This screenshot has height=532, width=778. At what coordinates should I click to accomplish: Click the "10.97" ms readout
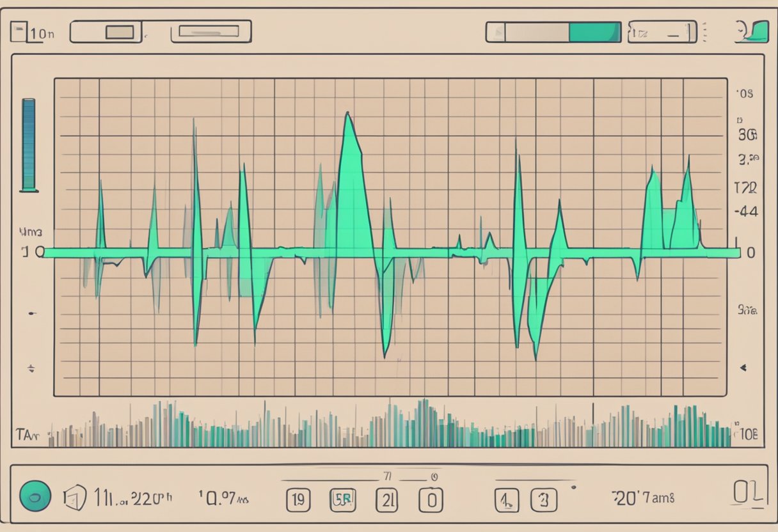(x=223, y=497)
